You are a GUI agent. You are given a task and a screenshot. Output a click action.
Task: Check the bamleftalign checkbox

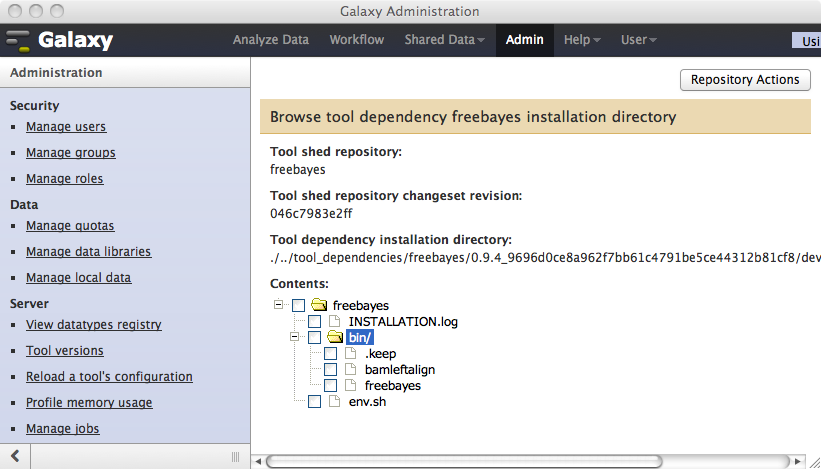(330, 370)
